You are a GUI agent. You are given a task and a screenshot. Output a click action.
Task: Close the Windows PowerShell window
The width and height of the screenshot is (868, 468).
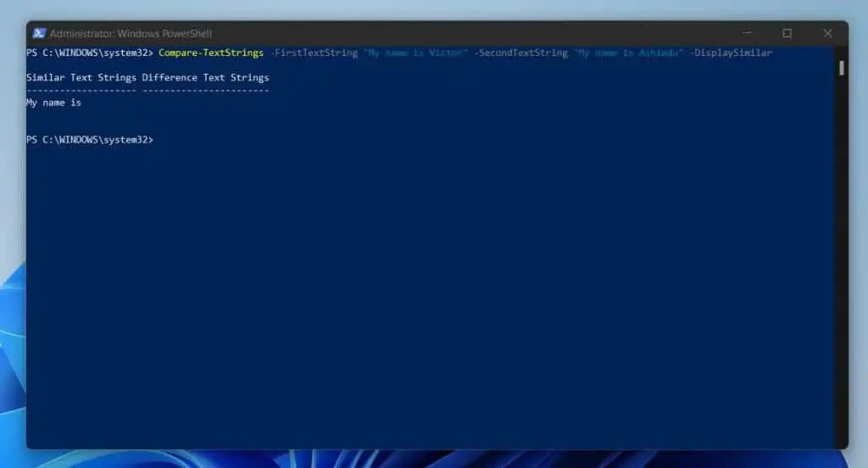coord(827,33)
